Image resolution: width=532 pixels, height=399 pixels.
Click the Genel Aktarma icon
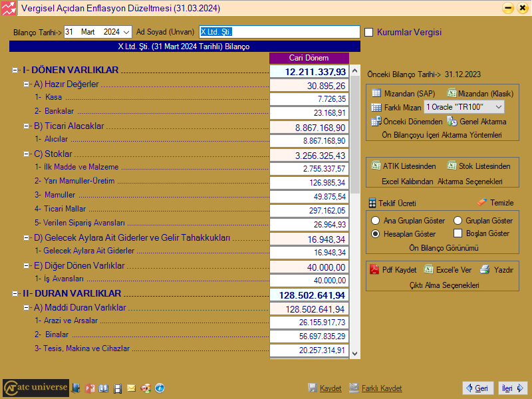point(452,121)
